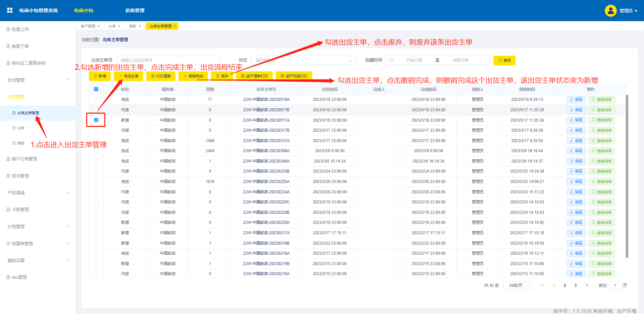Screen dimensions: 644x314
Task: Open the 系统管理 top menu
Action: click(x=135, y=10)
